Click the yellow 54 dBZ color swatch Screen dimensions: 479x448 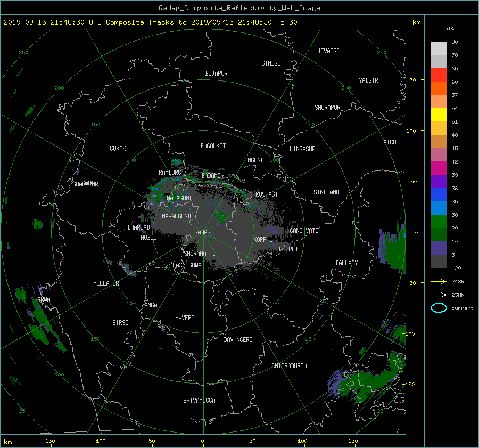pos(439,115)
